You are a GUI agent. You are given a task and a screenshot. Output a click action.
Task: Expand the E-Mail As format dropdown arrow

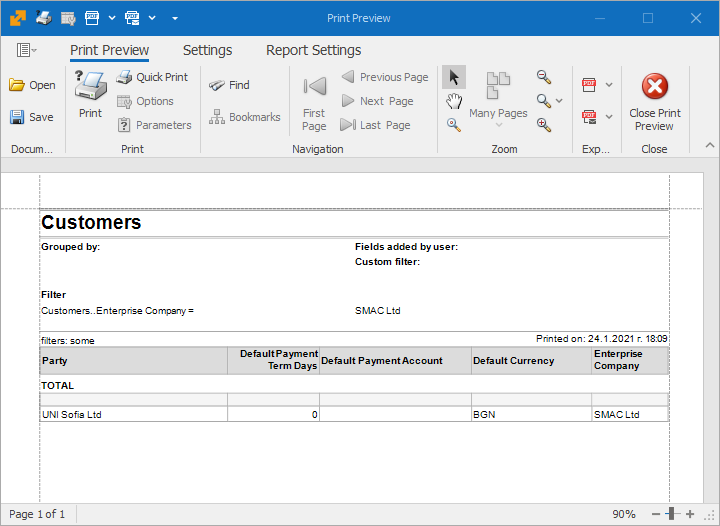tap(609, 117)
